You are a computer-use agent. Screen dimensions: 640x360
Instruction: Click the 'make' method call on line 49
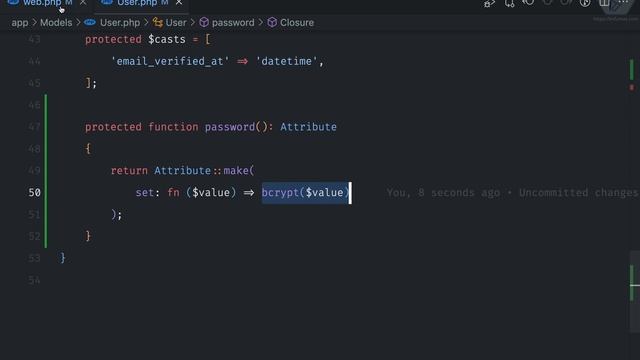pyautogui.click(x=236, y=171)
